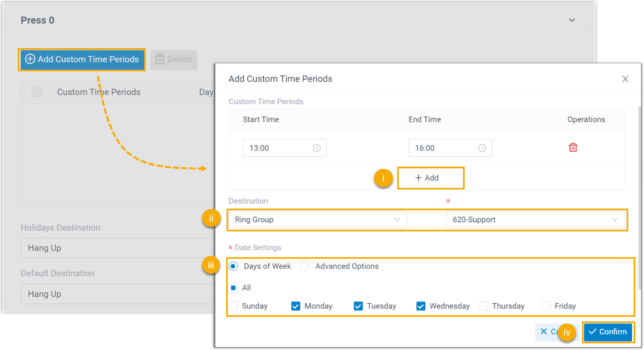Image resolution: width=644 pixels, height=350 pixels.
Task: Close the Add Custom Time Periods dialog
Action: coord(625,79)
